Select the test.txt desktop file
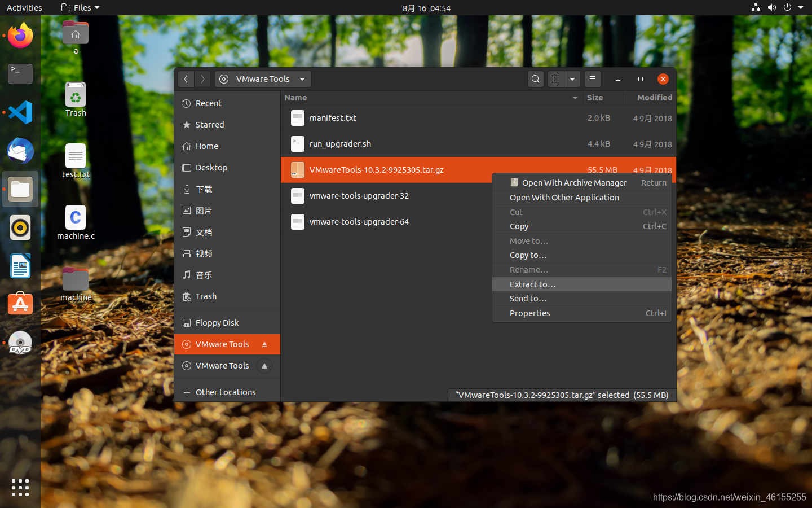Image resolution: width=812 pixels, height=508 pixels. pyautogui.click(x=76, y=161)
